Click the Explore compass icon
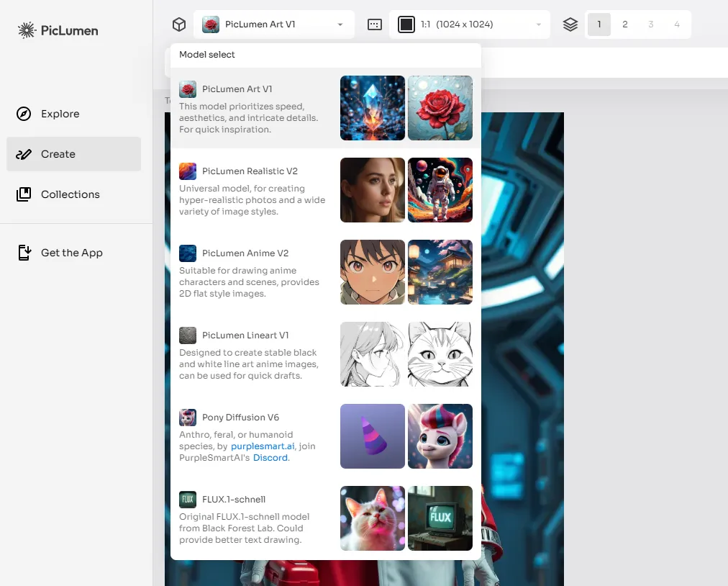The image size is (728, 586). pos(24,114)
